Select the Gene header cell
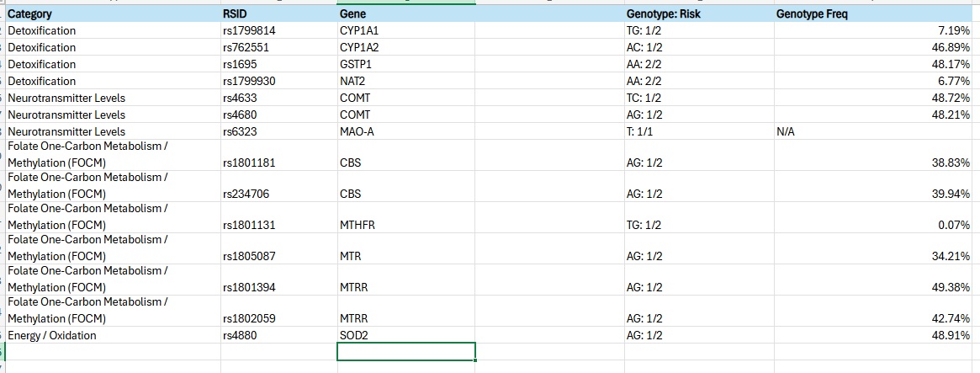This screenshot has height=373, width=980. click(x=406, y=13)
